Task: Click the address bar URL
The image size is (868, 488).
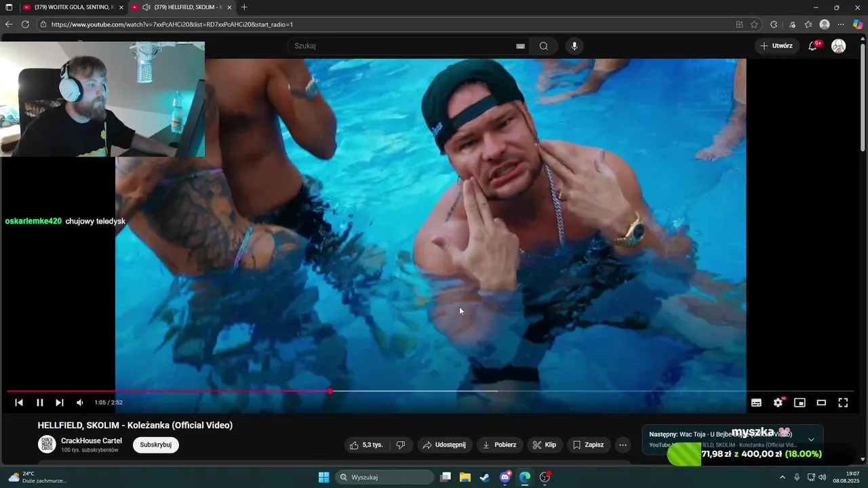Action: tap(172, 24)
